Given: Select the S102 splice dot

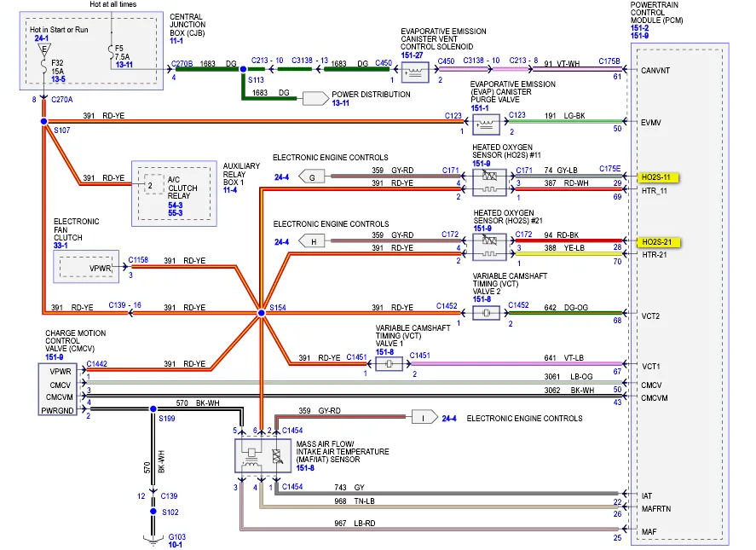Looking at the screenshot, I should click(x=153, y=512).
